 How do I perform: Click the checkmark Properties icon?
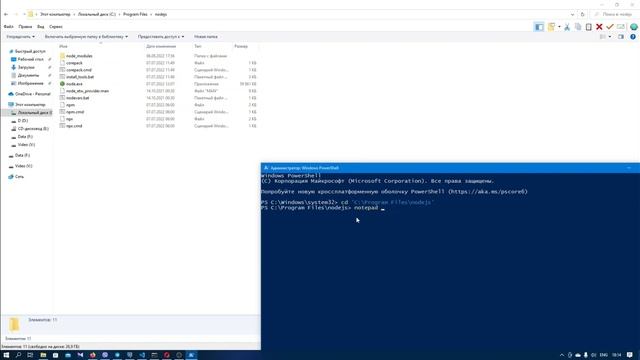[x=610, y=27]
